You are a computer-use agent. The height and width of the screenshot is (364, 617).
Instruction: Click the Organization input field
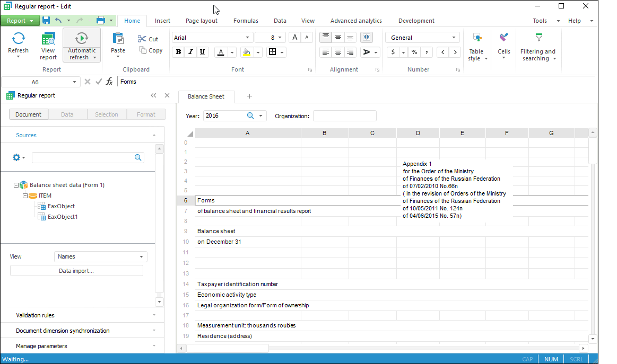(x=344, y=116)
